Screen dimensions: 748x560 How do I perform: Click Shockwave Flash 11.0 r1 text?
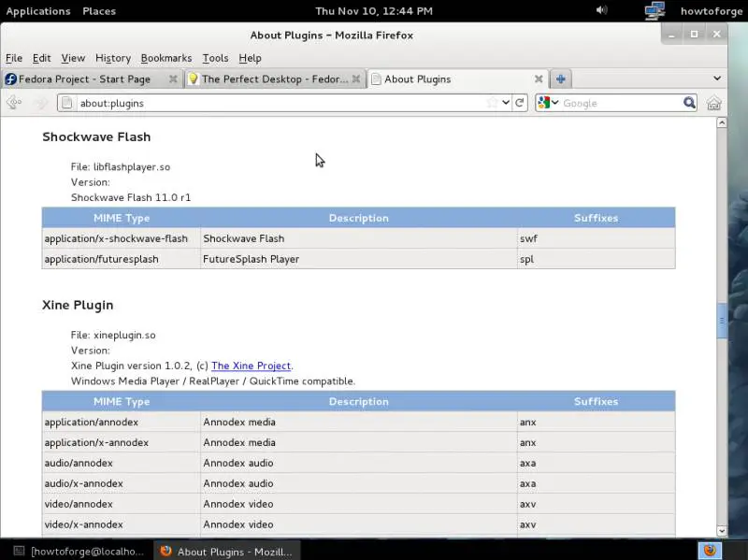[131, 197]
